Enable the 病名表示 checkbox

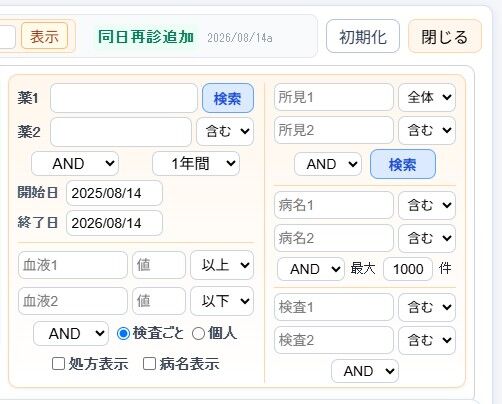[x=149, y=364]
